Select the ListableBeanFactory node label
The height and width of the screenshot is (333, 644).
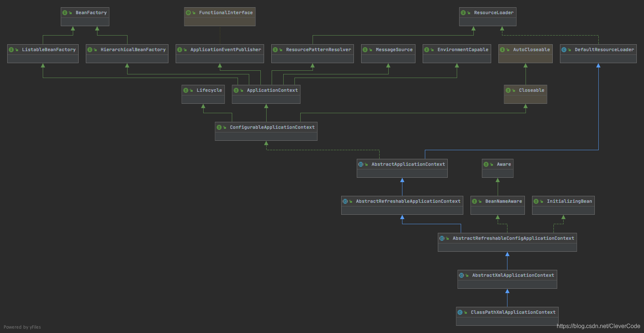[49, 50]
